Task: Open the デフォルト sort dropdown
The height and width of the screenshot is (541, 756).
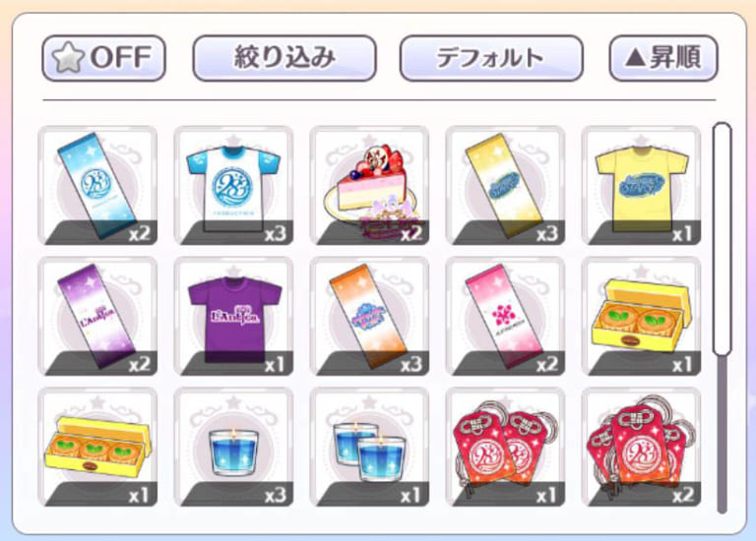Action: [491, 58]
